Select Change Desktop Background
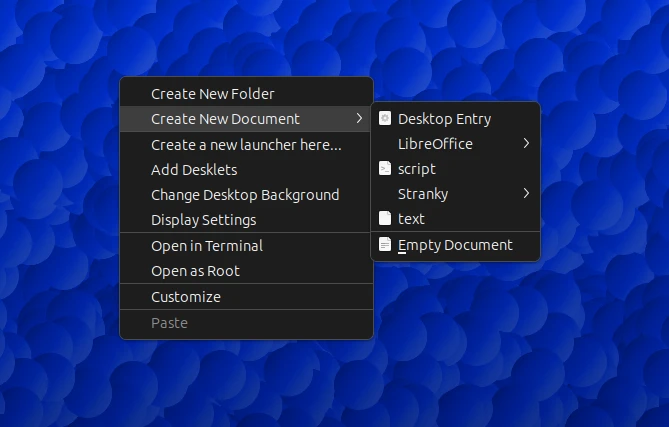Viewport: 669px width, 427px height. (245, 195)
